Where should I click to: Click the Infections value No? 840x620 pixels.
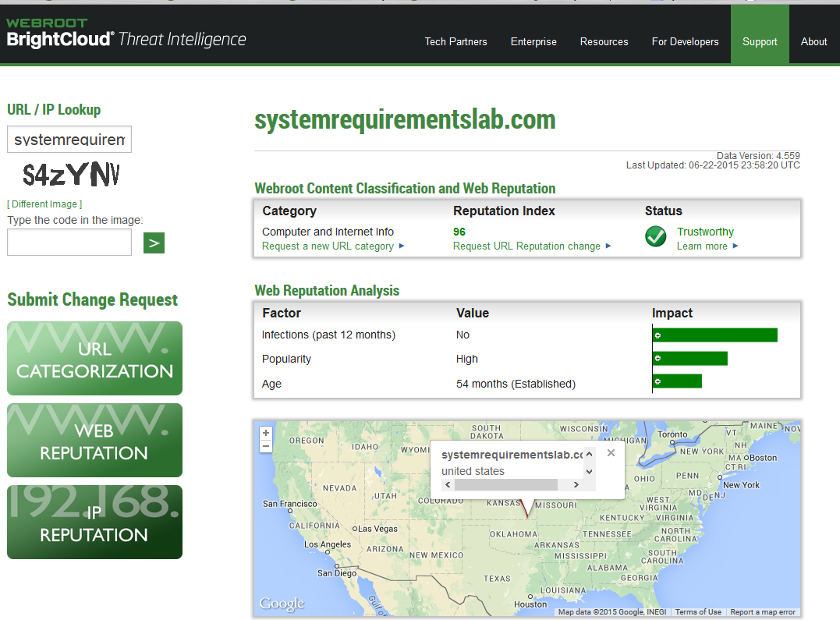[463, 335]
